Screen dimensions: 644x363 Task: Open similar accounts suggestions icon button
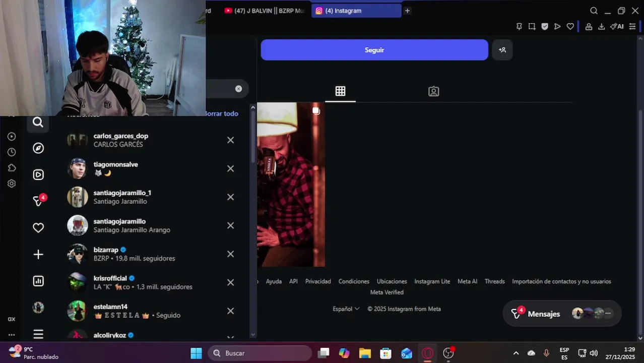point(502,50)
